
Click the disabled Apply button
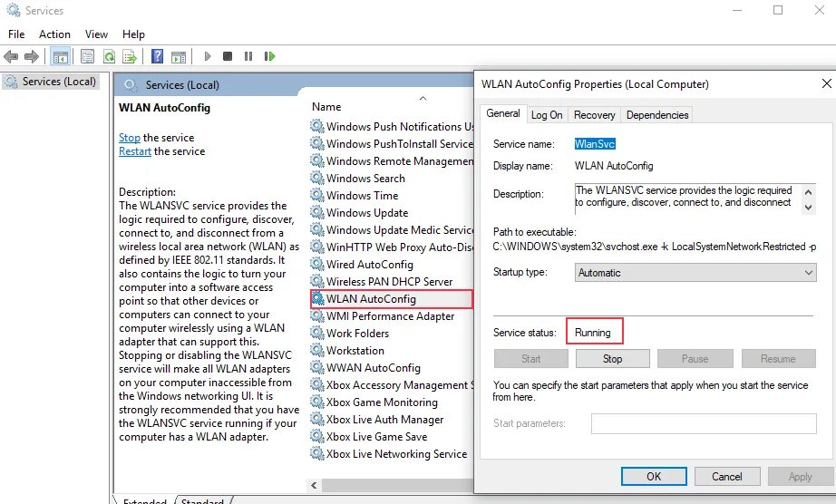coord(801,476)
